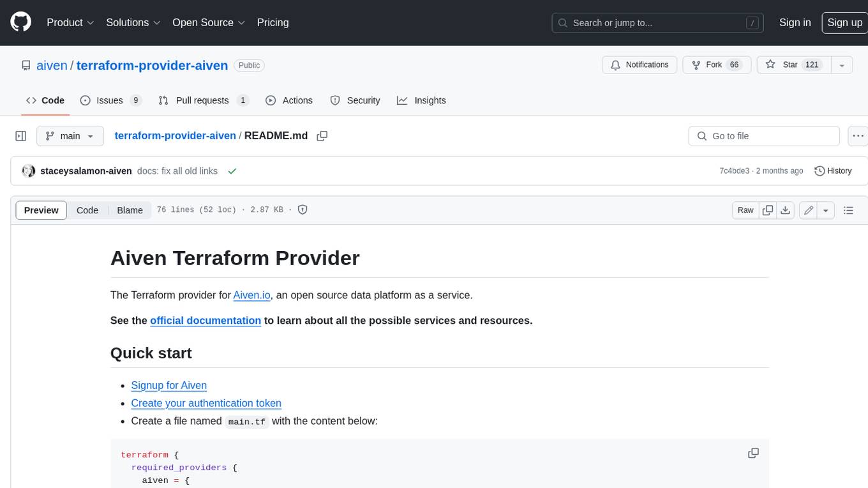Viewport: 868px width, 488px height.
Task: Open the main branch selector
Action: pyautogui.click(x=70, y=136)
